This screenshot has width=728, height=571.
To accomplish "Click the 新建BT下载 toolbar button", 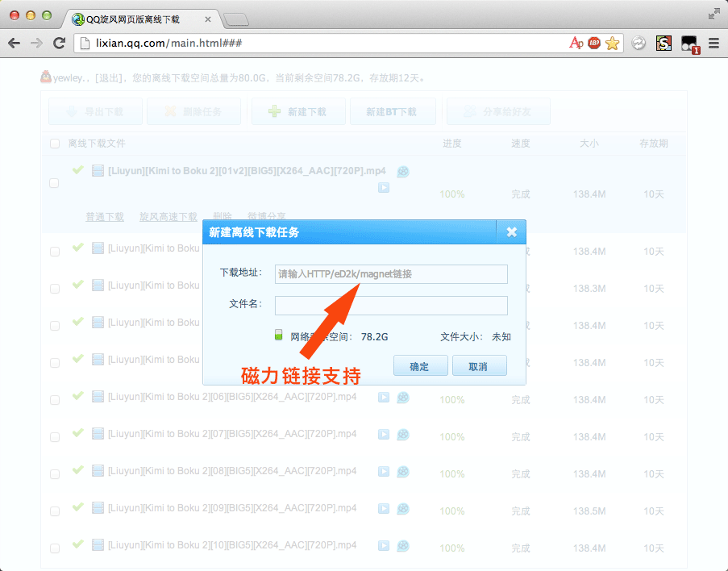I will (393, 111).
